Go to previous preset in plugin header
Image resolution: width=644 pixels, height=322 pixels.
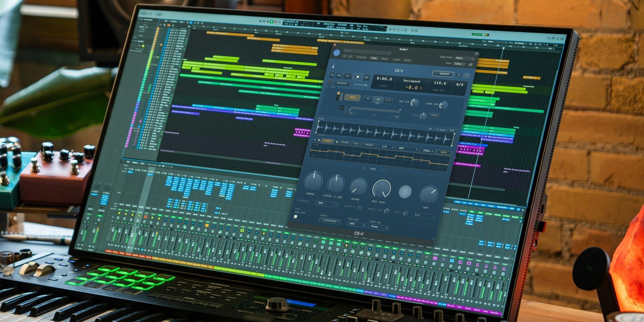click(344, 57)
